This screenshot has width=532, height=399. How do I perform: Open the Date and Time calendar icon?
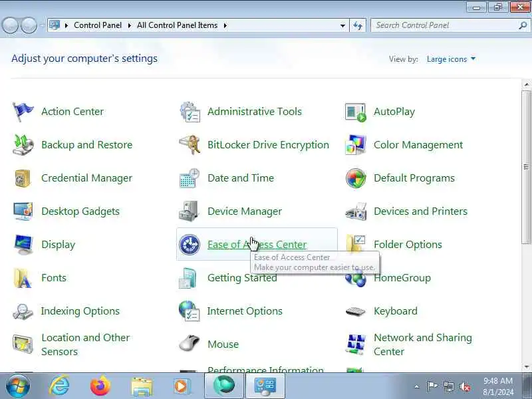190,178
